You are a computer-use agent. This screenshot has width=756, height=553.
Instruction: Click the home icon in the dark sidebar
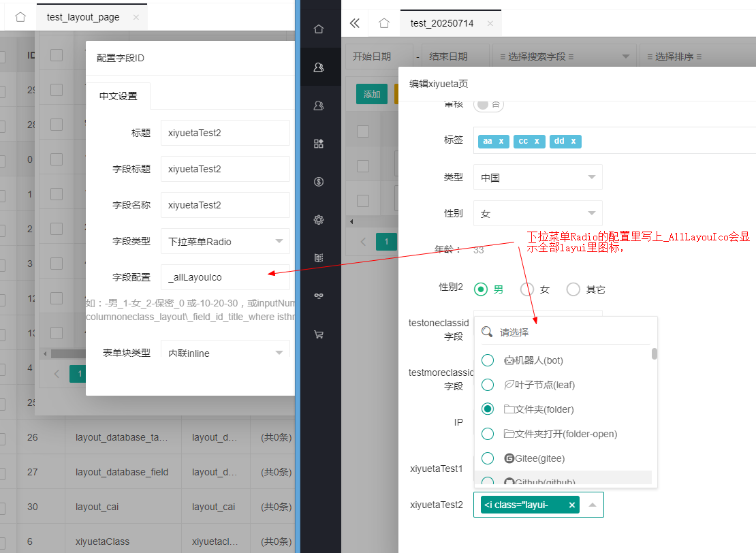[318, 29]
